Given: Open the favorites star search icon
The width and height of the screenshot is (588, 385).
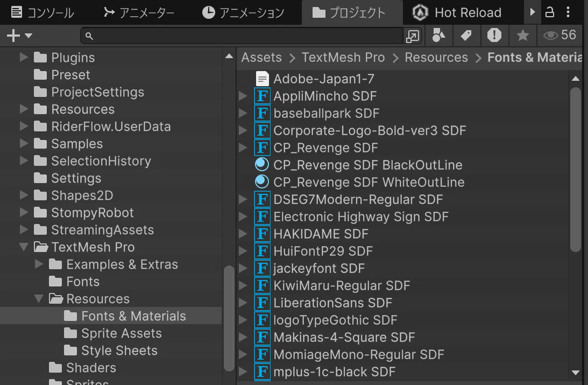Looking at the screenshot, I should [523, 36].
